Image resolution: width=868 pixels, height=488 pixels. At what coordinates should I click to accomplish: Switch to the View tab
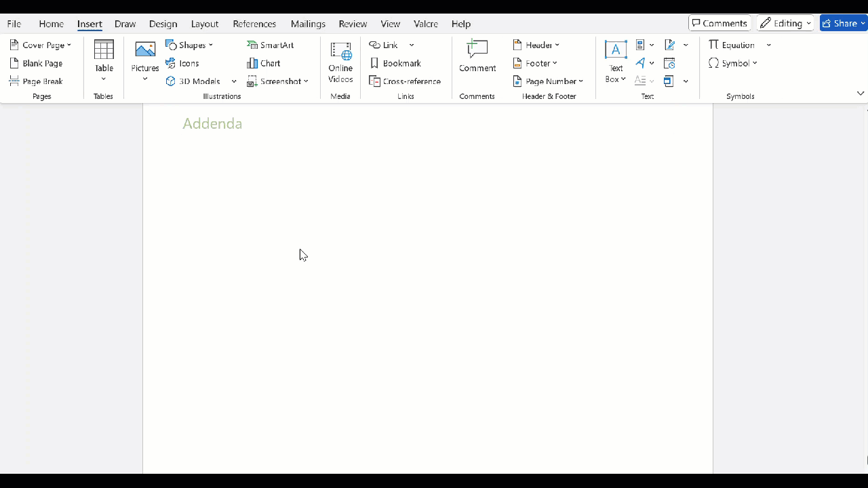(391, 24)
